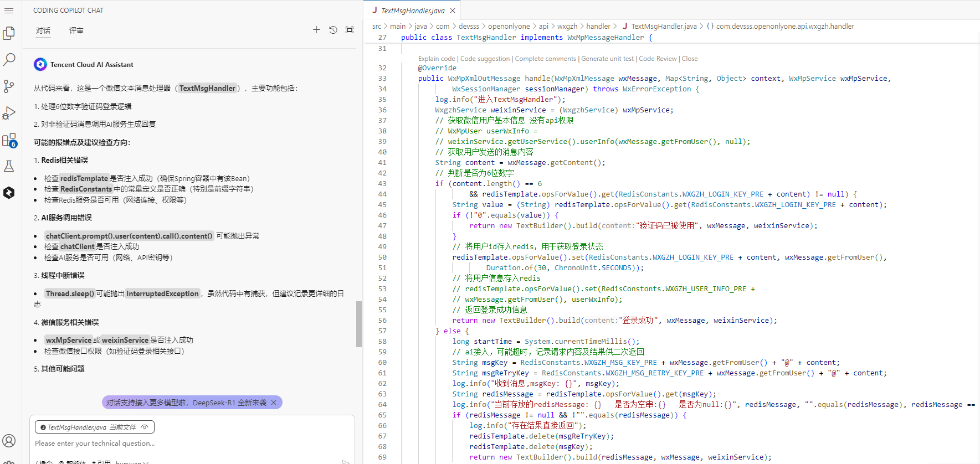This screenshot has height=464, width=980.
Task: Click the Tencent Cloud AI Assistant avatar
Action: (40, 64)
